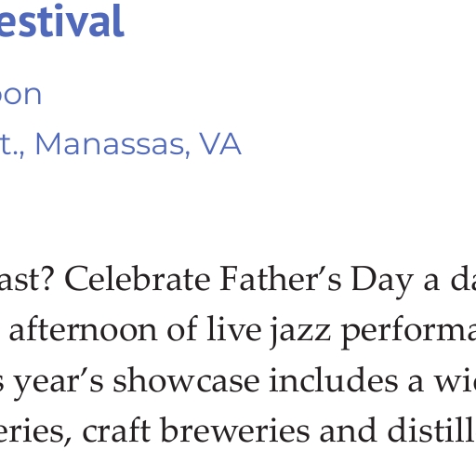
Task: Click the word 'year's' in paragraph
Action: [59, 384]
